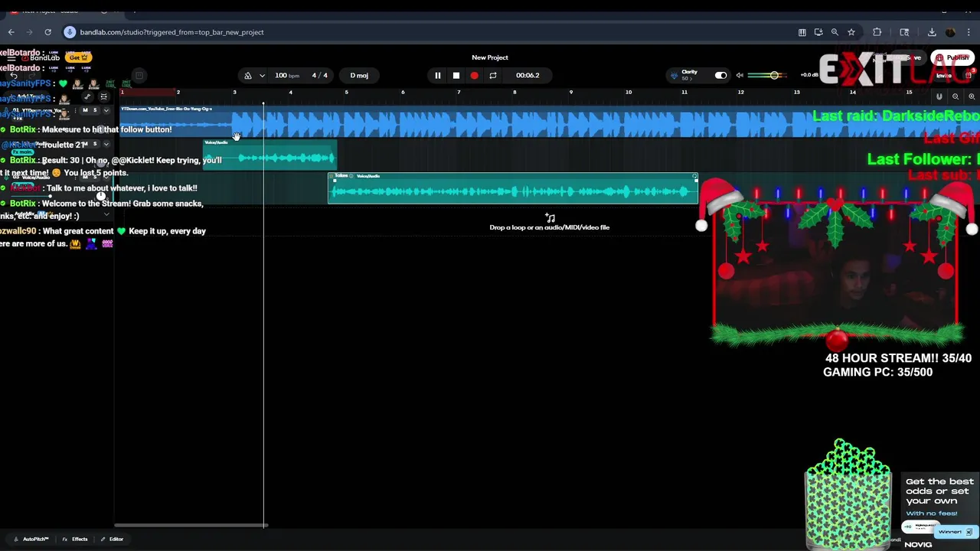Click the metronome icon
This screenshot has height=551, width=980.
click(247, 75)
